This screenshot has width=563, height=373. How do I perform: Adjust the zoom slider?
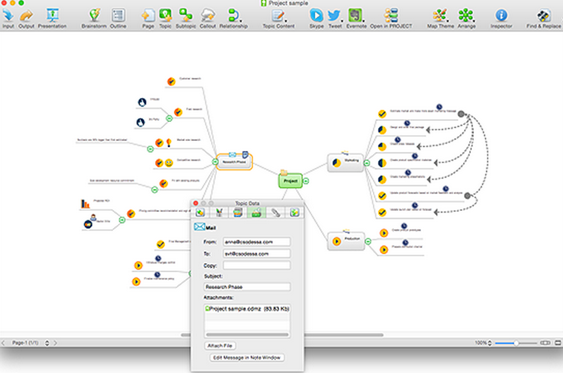516,343
